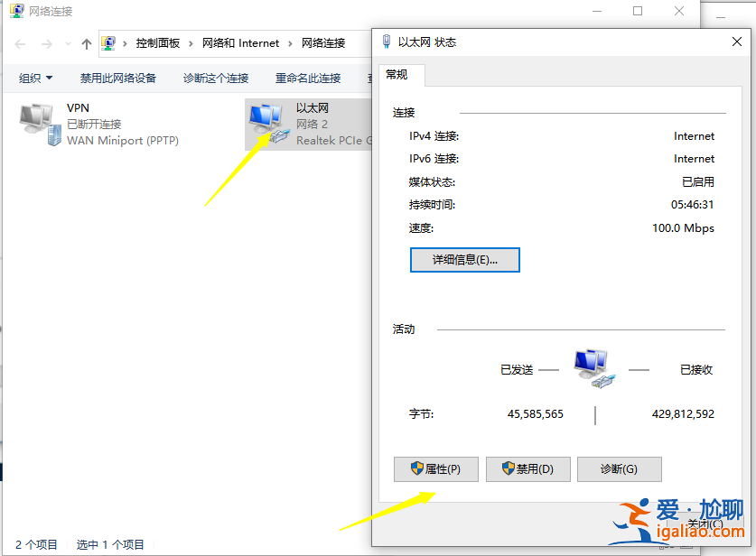Screen dimensions: 756x556
Task: Click 禁用此网络设备 in the toolbar
Action: (x=118, y=78)
